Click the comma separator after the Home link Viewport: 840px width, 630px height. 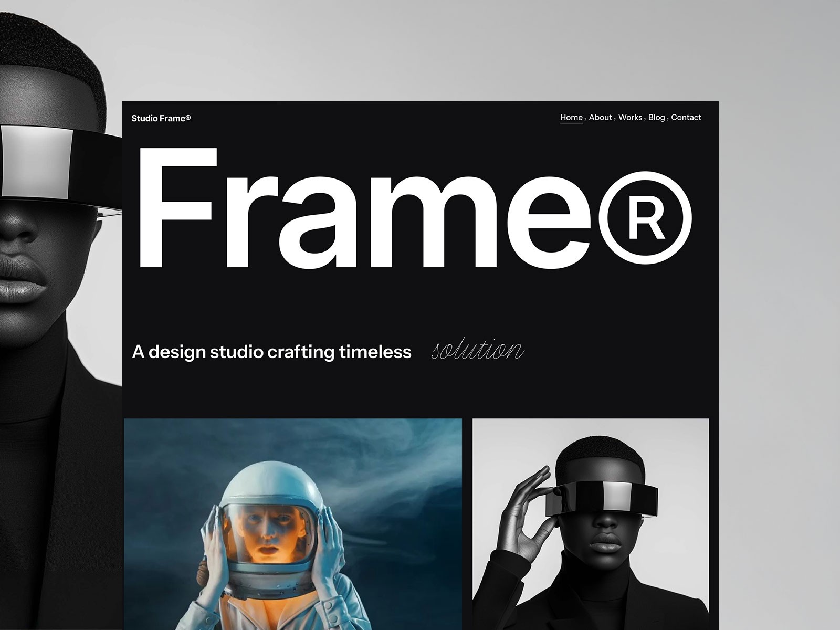584,120
